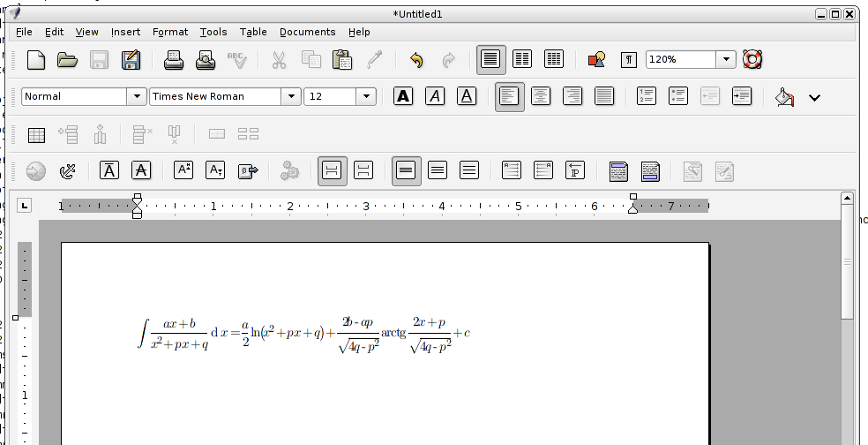Open the Format menu

[x=169, y=32]
